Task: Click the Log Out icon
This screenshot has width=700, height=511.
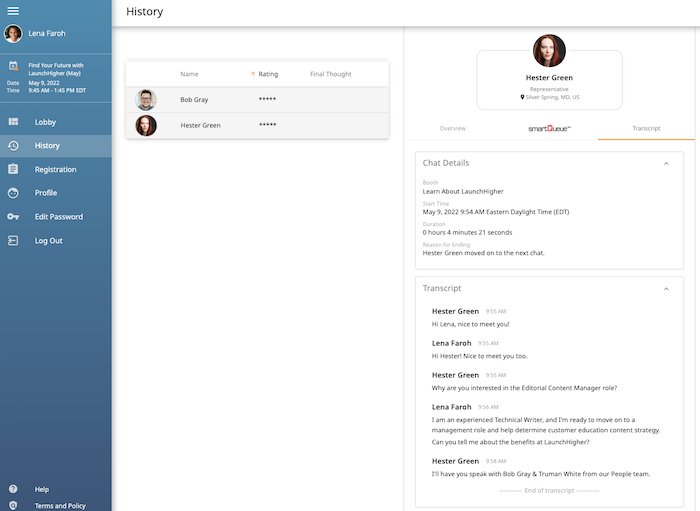Action: (x=13, y=241)
